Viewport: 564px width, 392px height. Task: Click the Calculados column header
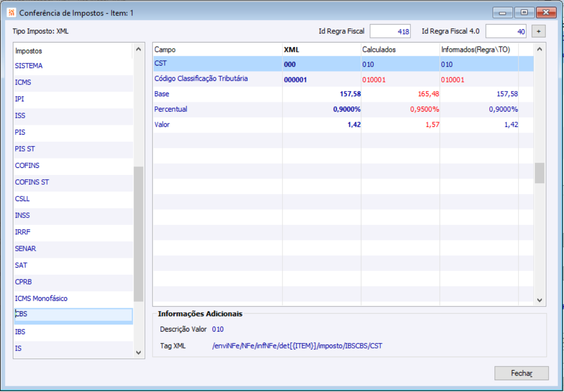tap(400, 50)
